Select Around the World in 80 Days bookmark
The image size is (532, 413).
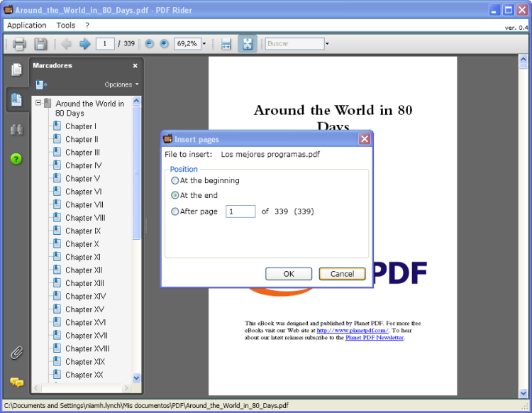[89, 109]
